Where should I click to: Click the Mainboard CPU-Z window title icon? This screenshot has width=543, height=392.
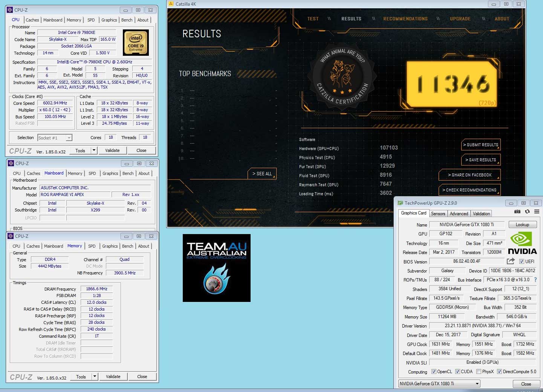10,163
